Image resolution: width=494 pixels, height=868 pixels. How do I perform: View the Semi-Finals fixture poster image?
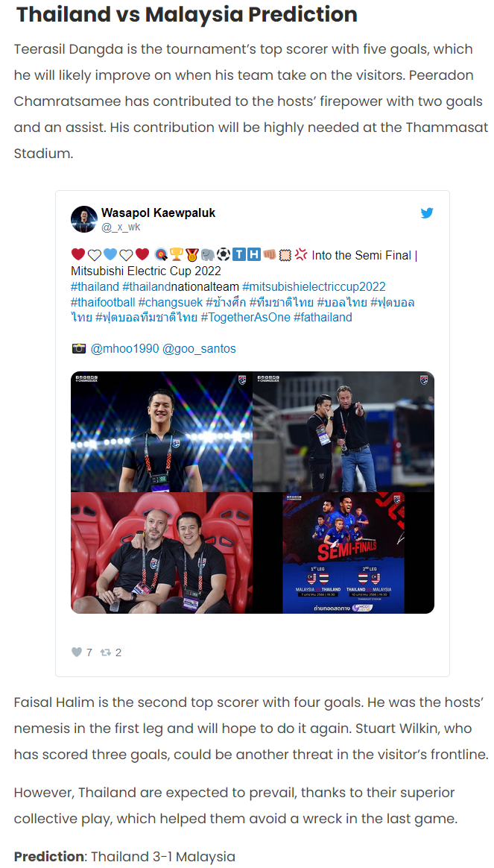343,553
